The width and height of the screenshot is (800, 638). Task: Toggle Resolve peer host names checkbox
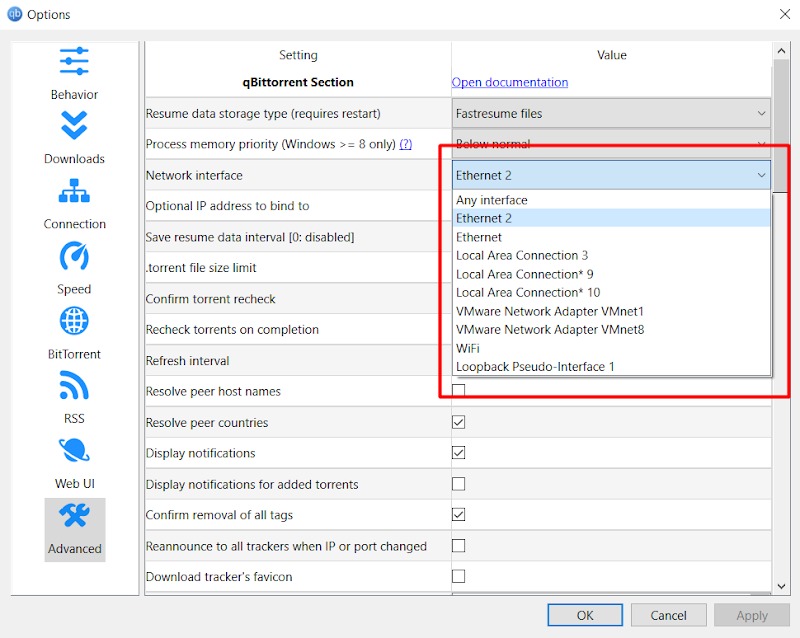[x=458, y=391]
